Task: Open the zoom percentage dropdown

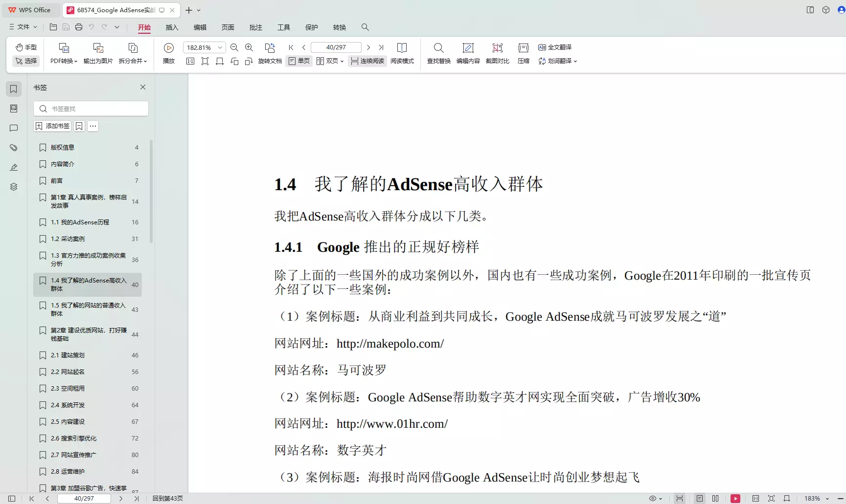Action: click(220, 47)
